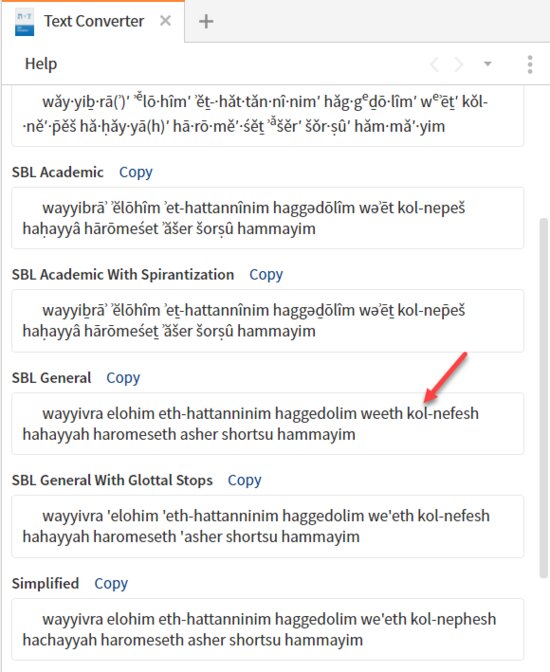Copy the SBL Academic transliteration

(x=135, y=172)
